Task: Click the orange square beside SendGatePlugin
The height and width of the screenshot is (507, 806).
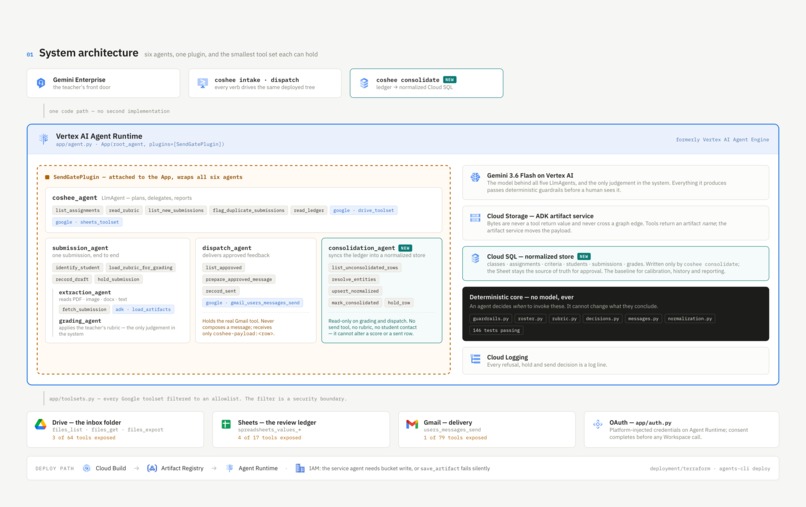Action: pyautogui.click(x=47, y=177)
